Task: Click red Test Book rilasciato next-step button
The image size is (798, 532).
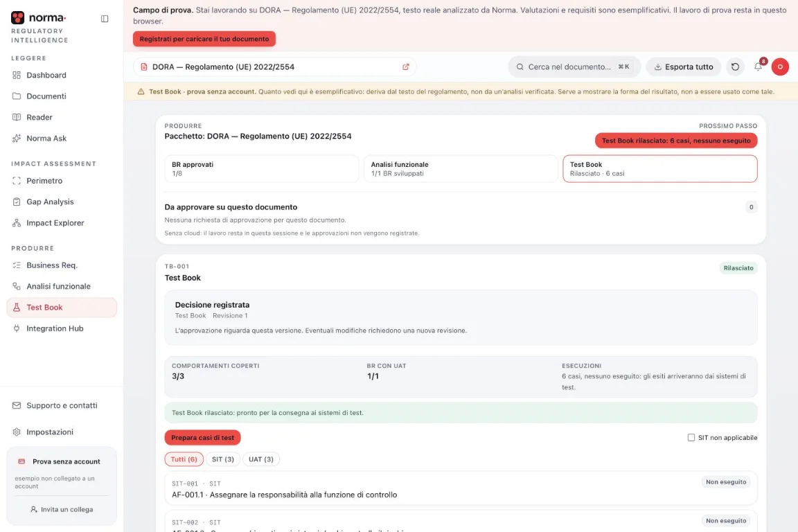Action: click(676, 141)
